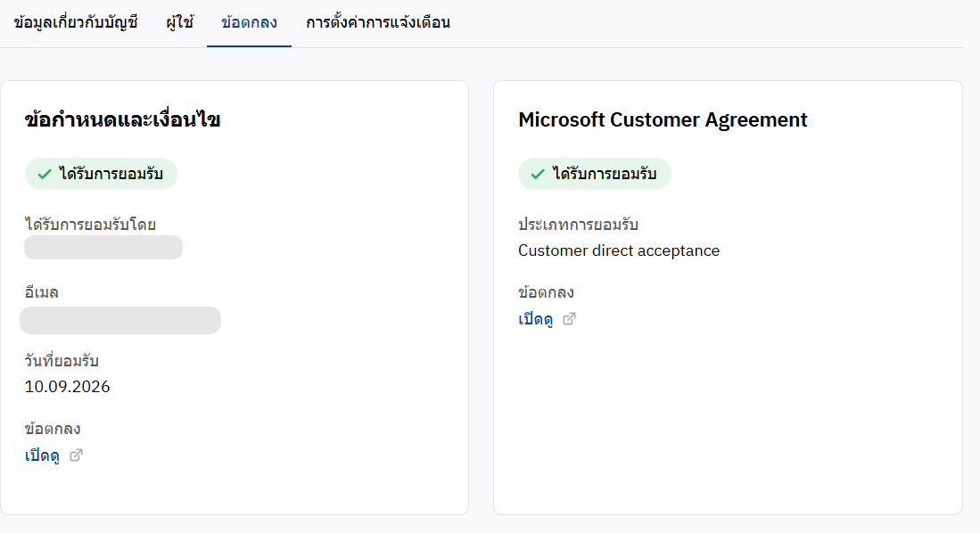Click the ประเภทการยอมรับ label

coord(578,225)
